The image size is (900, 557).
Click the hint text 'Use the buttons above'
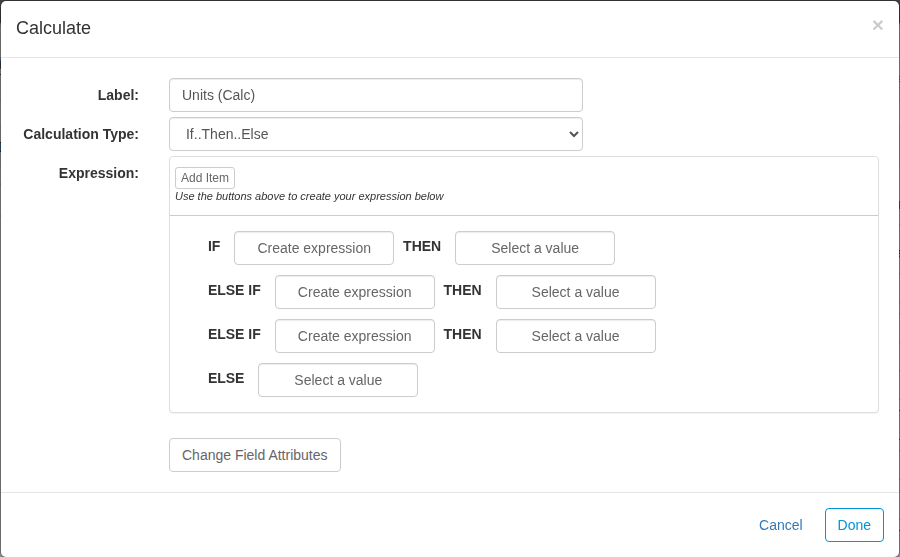(309, 196)
